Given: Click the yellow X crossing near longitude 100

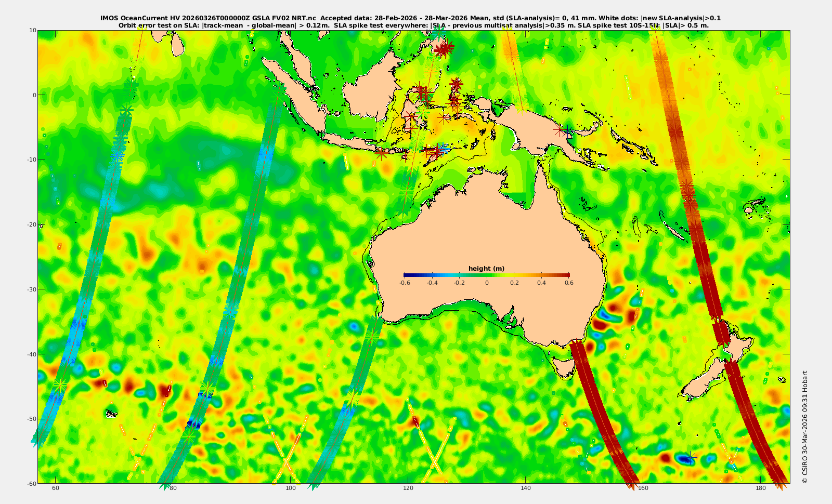Looking at the screenshot, I should pyautogui.click(x=285, y=460).
